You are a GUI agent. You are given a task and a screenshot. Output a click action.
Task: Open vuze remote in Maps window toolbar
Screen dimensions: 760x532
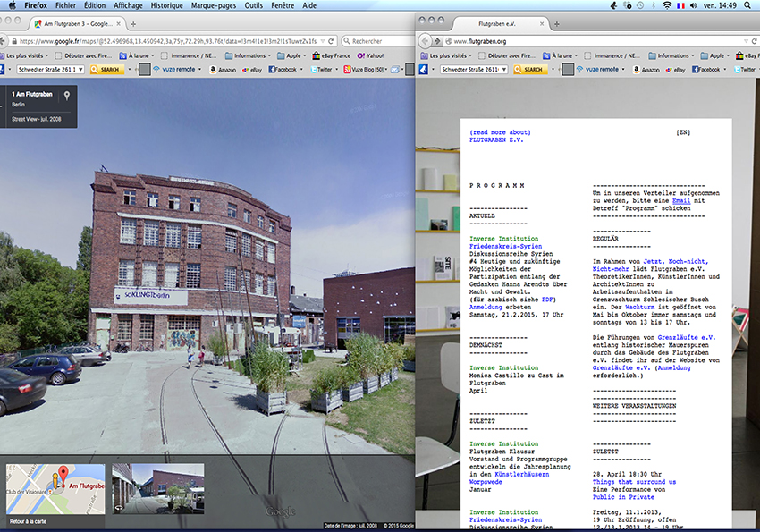pos(177,69)
